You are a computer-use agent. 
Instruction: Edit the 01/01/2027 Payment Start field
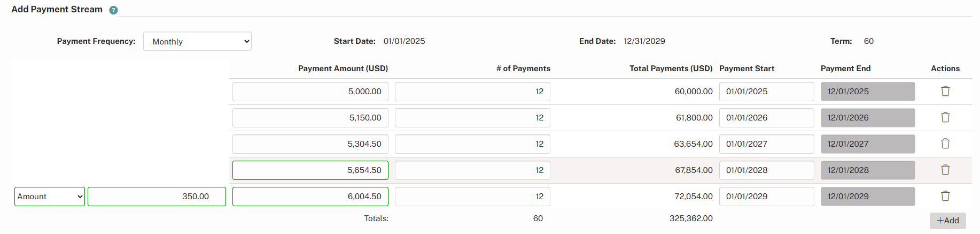[766, 144]
